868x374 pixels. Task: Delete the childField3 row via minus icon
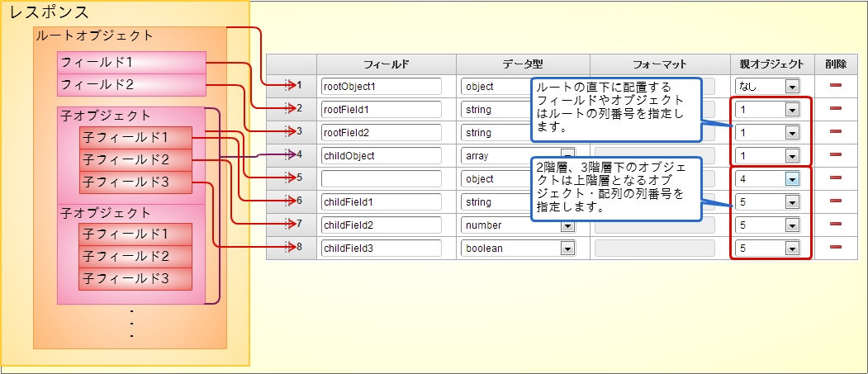coord(835,248)
